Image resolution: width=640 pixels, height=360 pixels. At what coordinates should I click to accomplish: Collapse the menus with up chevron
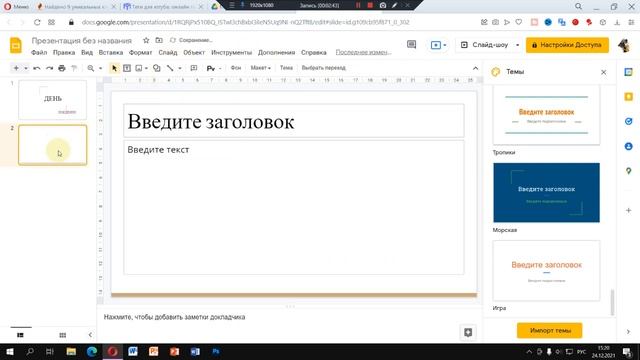point(475,68)
